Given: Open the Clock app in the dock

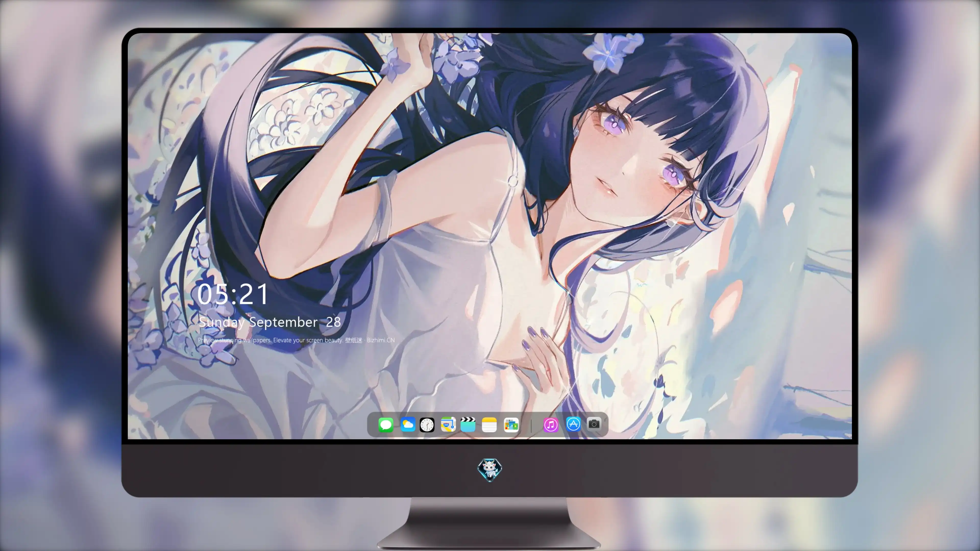Looking at the screenshot, I should pos(427,425).
